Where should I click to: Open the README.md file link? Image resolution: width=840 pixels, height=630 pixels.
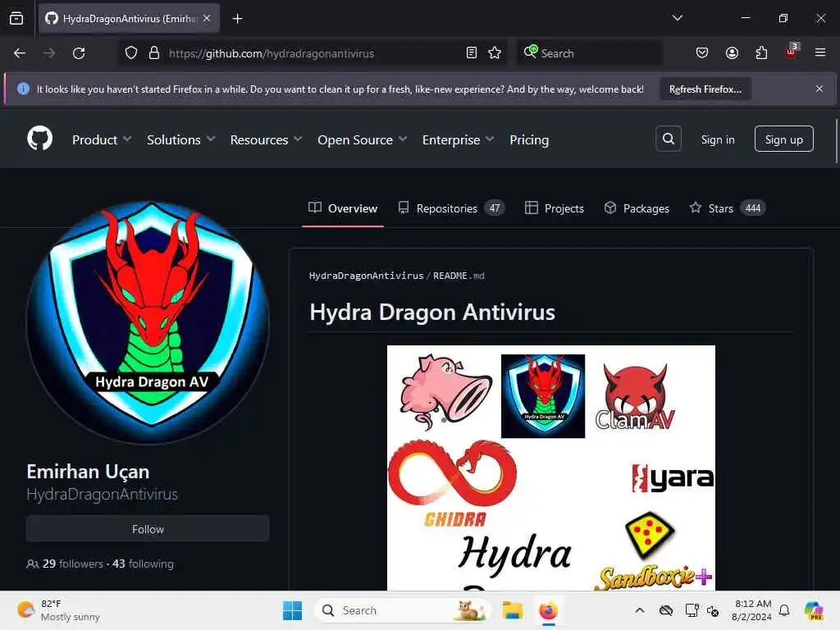click(459, 276)
